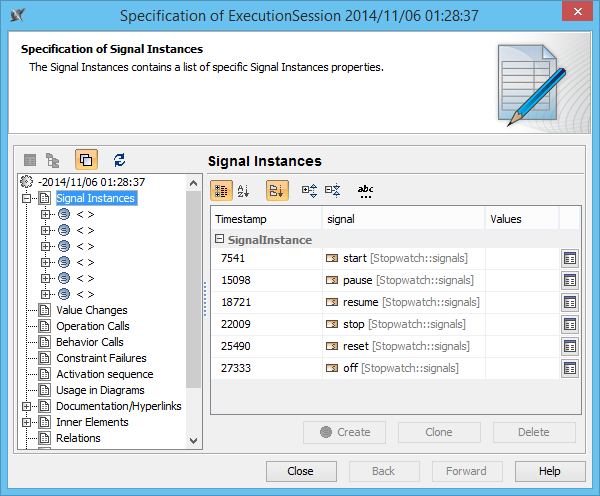600x496 pixels.
Task: Click the stop signal type icon
Action: pos(332,324)
